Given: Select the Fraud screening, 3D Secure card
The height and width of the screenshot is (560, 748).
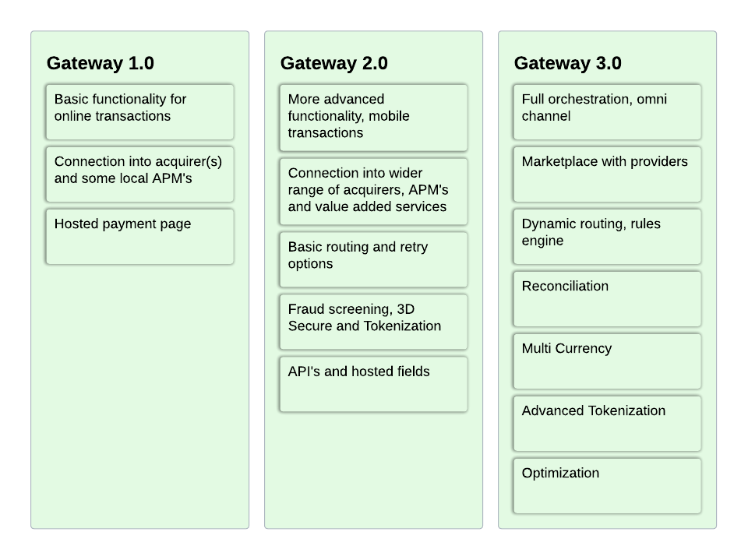Looking at the screenshot, I should click(373, 322).
